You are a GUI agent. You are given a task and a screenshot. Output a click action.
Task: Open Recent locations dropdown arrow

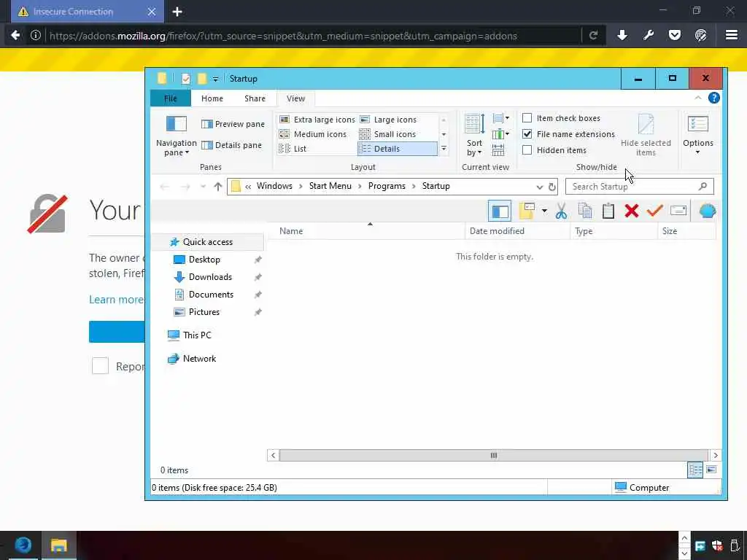(x=203, y=187)
